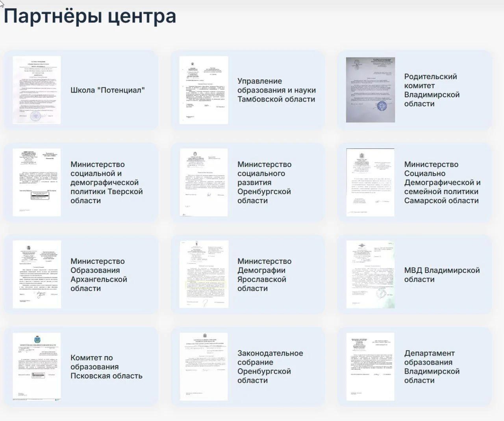The height and width of the screenshot is (421, 504).
Task: Click the Министерство Образования Архангельской области label
Action: pos(99,274)
